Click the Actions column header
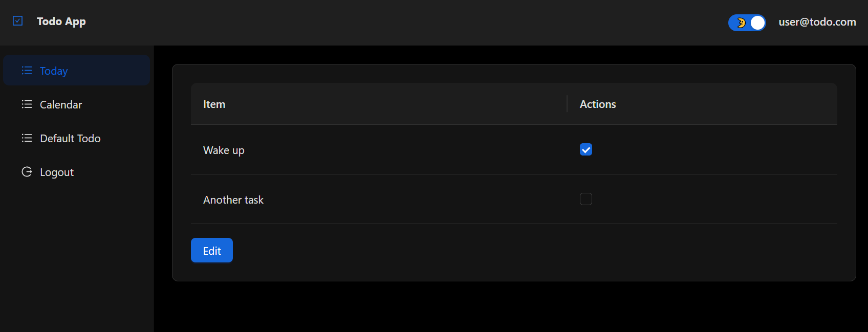The width and height of the screenshot is (868, 332). coord(597,104)
